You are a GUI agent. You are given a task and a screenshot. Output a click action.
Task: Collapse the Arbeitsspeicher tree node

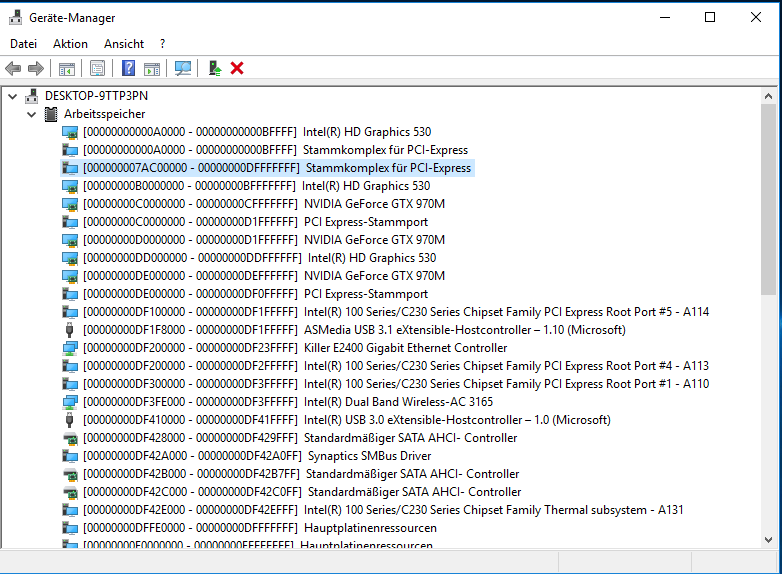(32, 114)
